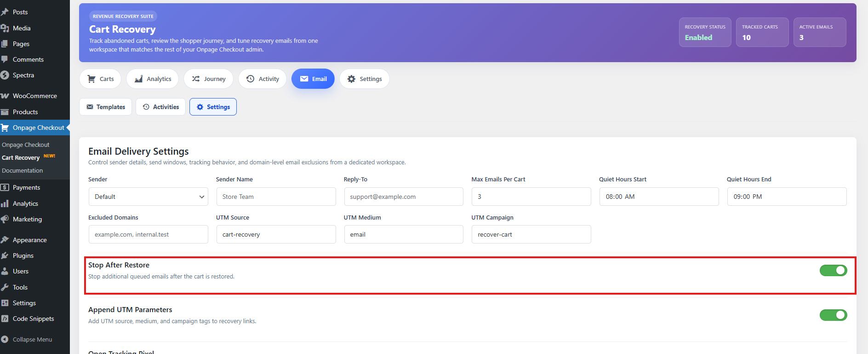Click the Tools wrench icon
The height and width of the screenshot is (354, 868).
point(5,287)
